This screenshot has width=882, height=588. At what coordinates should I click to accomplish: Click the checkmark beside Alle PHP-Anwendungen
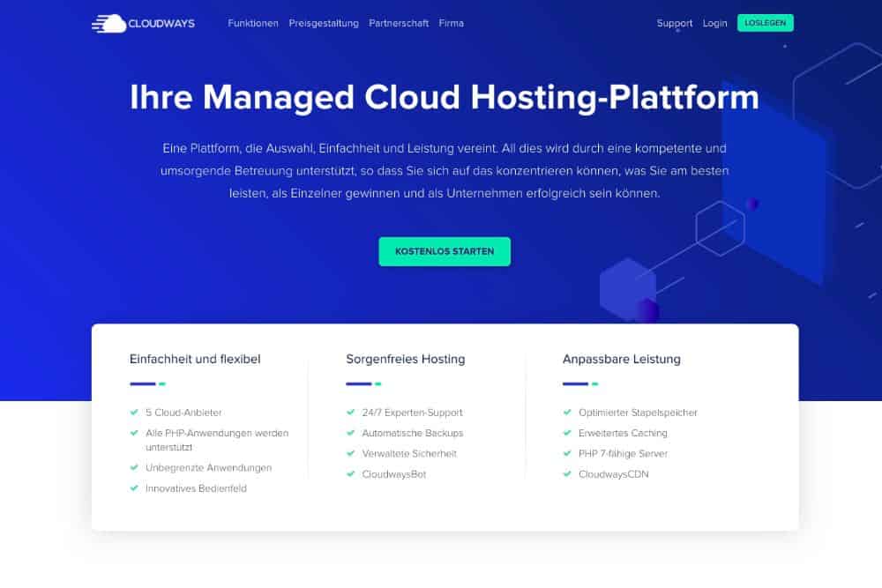134,433
